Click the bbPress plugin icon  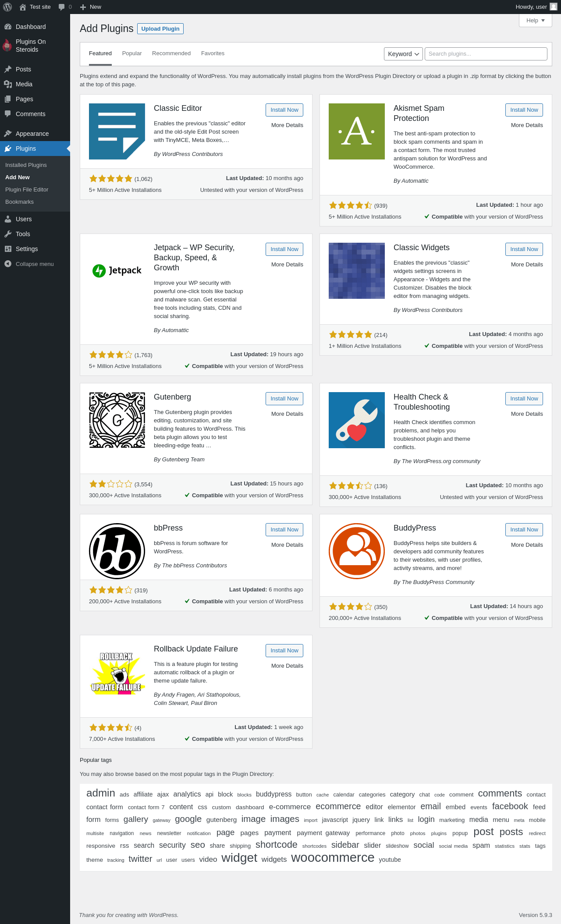117,551
